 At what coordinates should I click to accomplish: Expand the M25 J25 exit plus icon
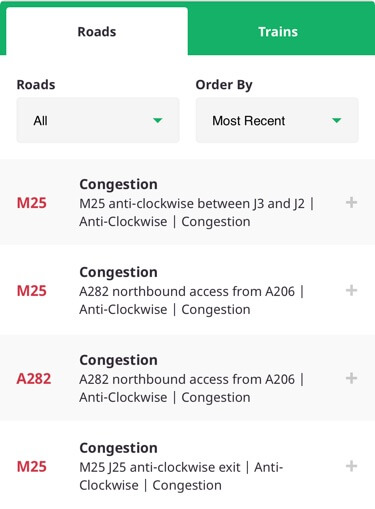pyautogui.click(x=351, y=466)
